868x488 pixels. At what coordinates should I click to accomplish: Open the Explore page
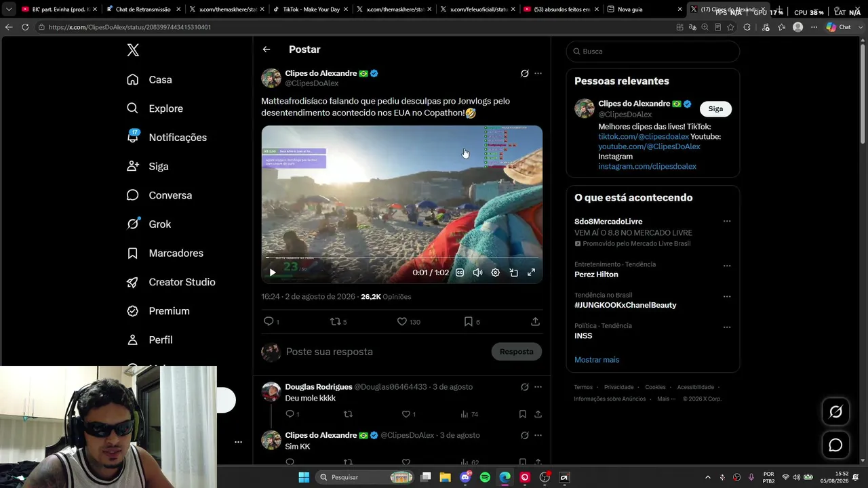pyautogui.click(x=155, y=108)
